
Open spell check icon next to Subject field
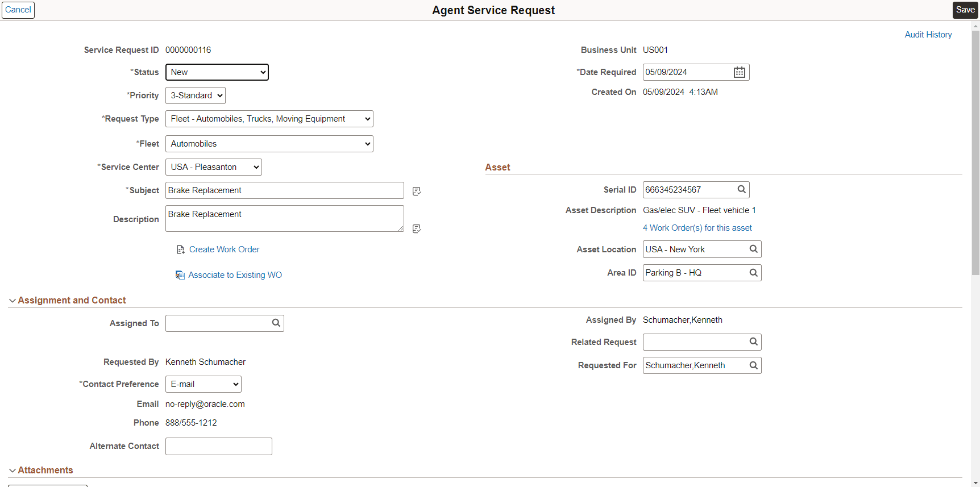coord(417,191)
